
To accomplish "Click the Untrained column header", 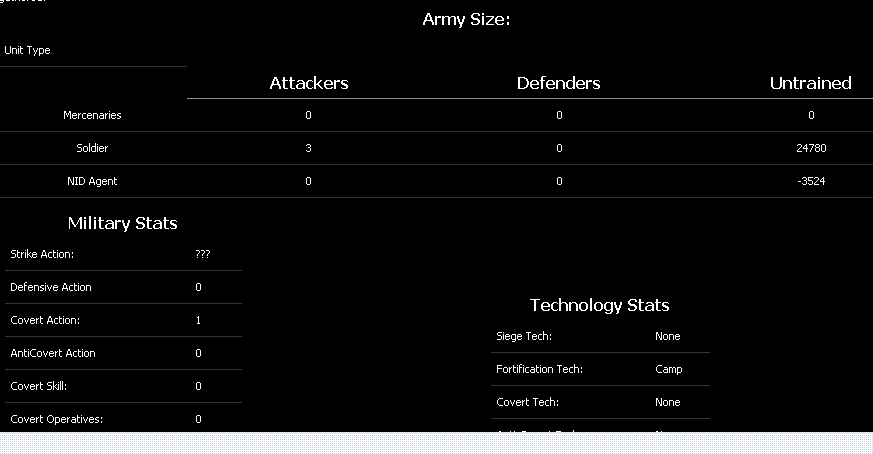I will (x=810, y=84).
